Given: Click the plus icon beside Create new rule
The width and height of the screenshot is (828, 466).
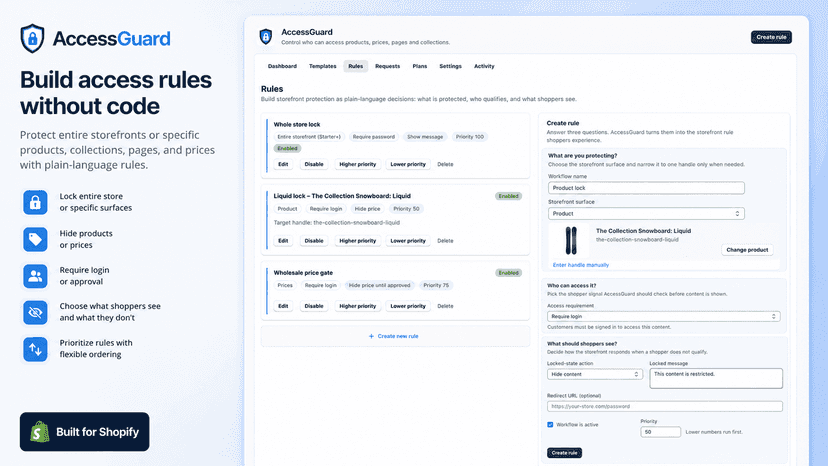Looking at the screenshot, I should tap(371, 336).
